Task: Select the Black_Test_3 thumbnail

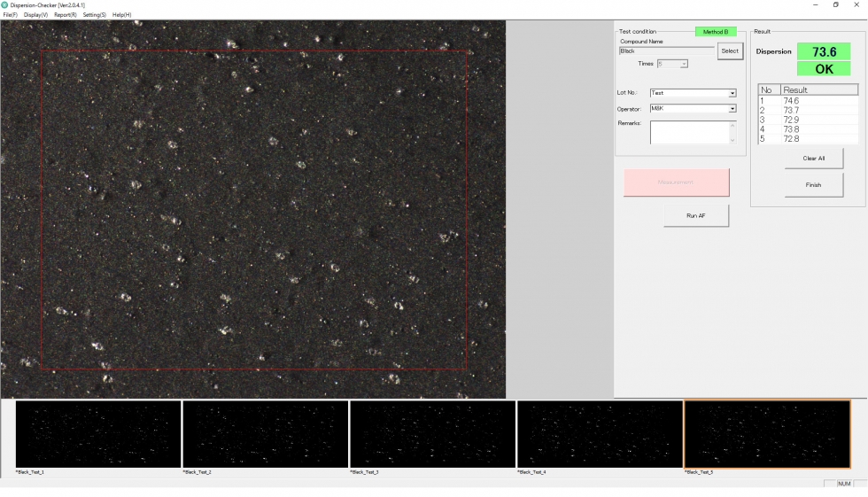Action: (432, 434)
